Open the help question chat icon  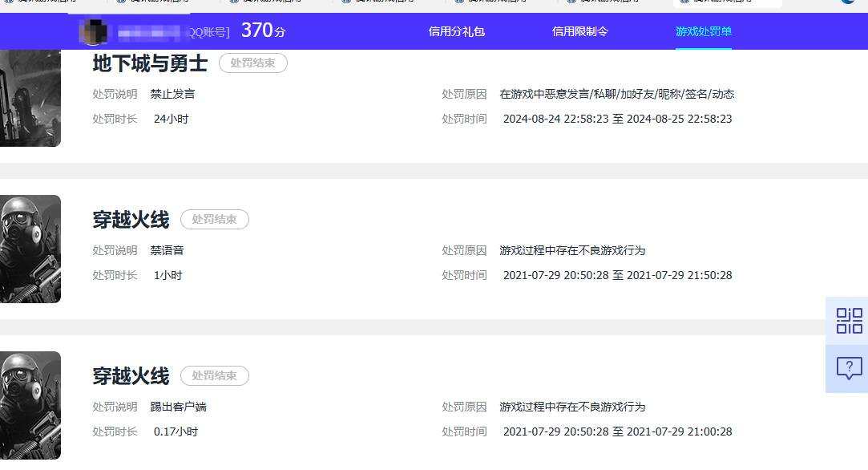(x=848, y=368)
